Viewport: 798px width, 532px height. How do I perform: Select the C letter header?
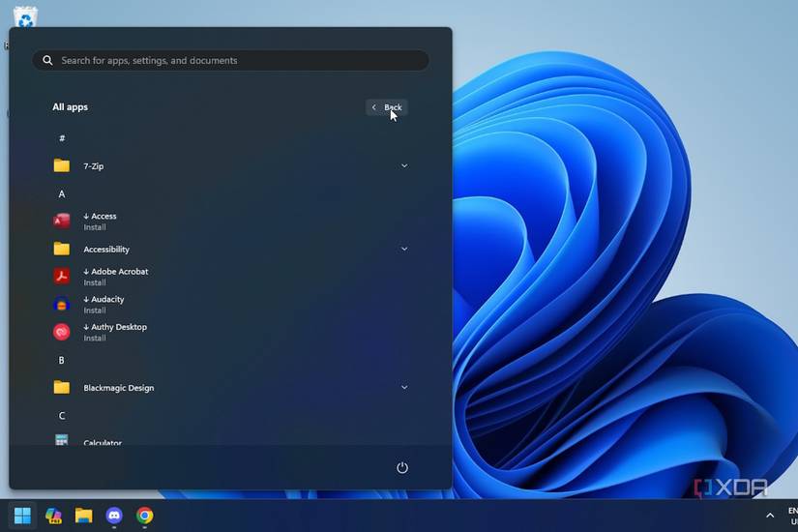click(x=62, y=415)
